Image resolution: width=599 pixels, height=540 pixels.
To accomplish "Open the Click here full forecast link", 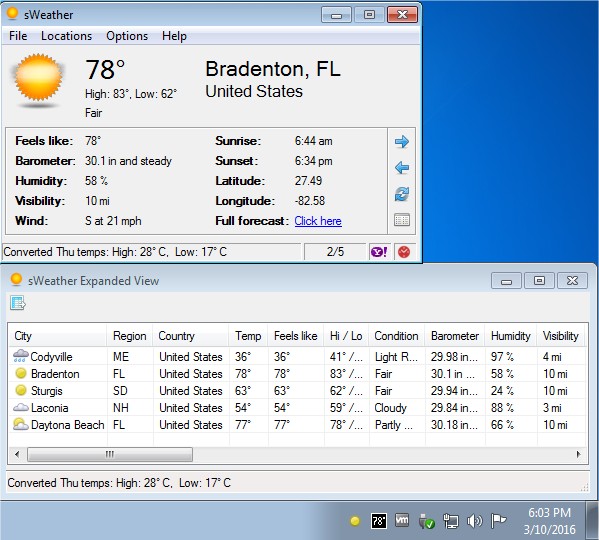I will coord(318,221).
